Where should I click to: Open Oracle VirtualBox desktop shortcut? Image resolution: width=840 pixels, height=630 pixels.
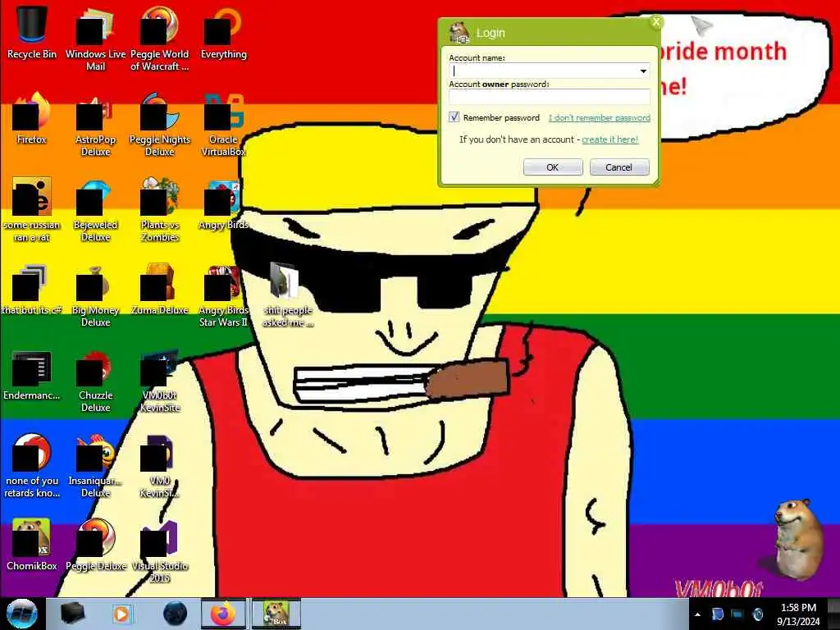tap(223, 124)
